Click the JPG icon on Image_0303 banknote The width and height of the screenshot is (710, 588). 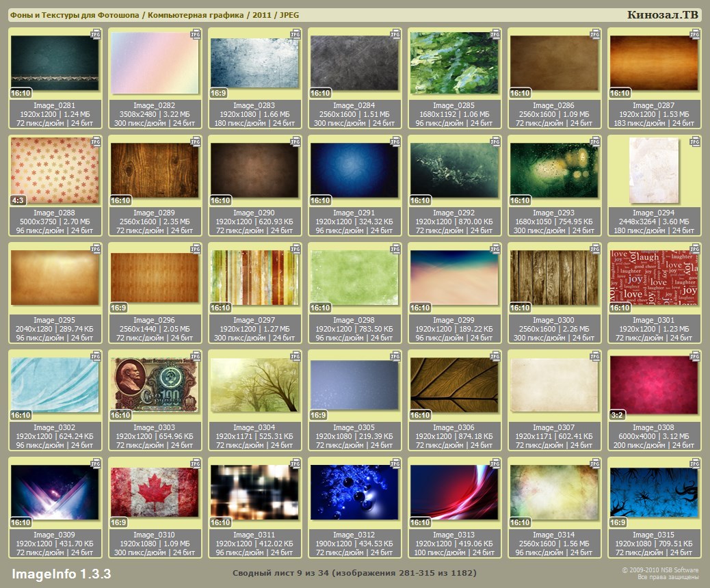point(196,356)
